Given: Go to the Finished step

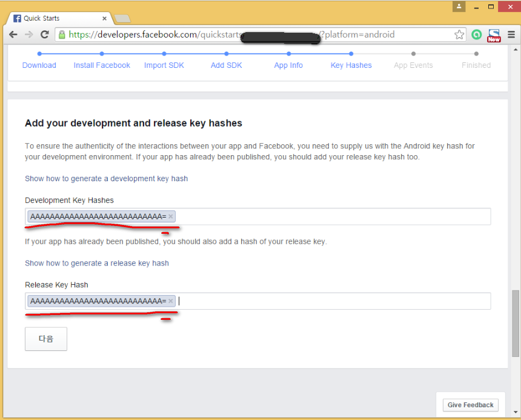Looking at the screenshot, I should (476, 65).
